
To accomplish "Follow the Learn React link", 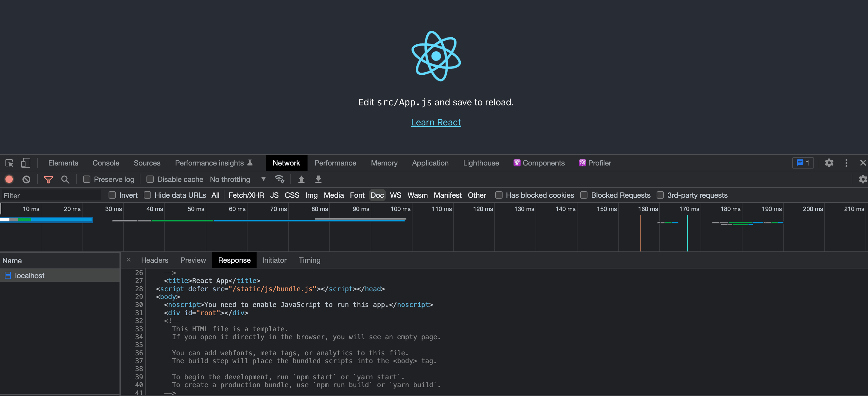I will pos(436,122).
